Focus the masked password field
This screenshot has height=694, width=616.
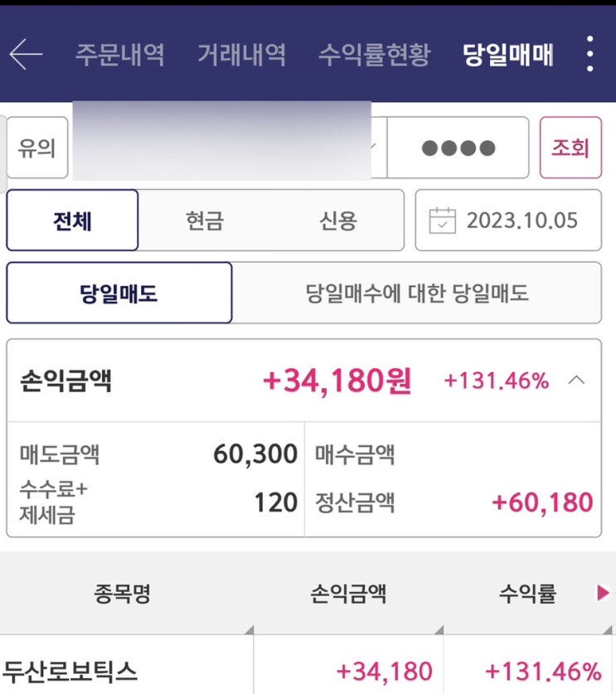[458, 148]
